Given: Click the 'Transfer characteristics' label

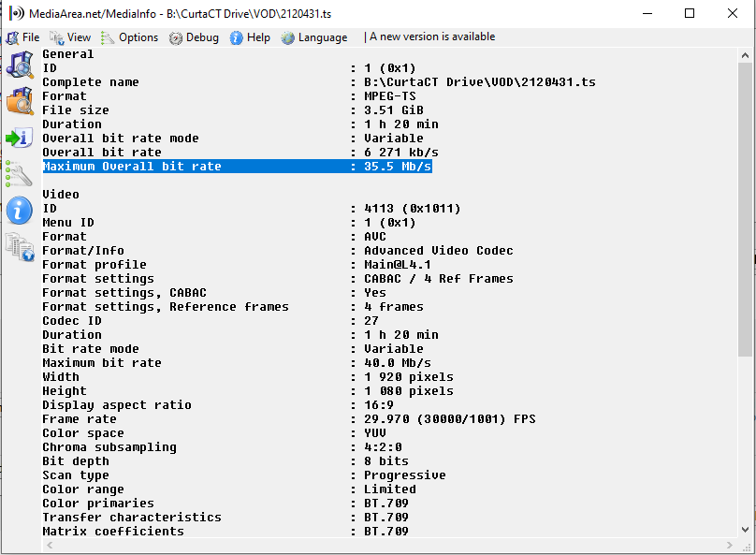Looking at the screenshot, I should (x=132, y=517).
